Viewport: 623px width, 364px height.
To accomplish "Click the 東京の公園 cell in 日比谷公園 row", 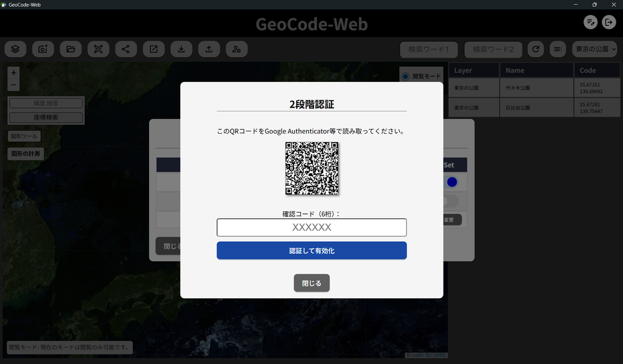I will [x=474, y=108].
